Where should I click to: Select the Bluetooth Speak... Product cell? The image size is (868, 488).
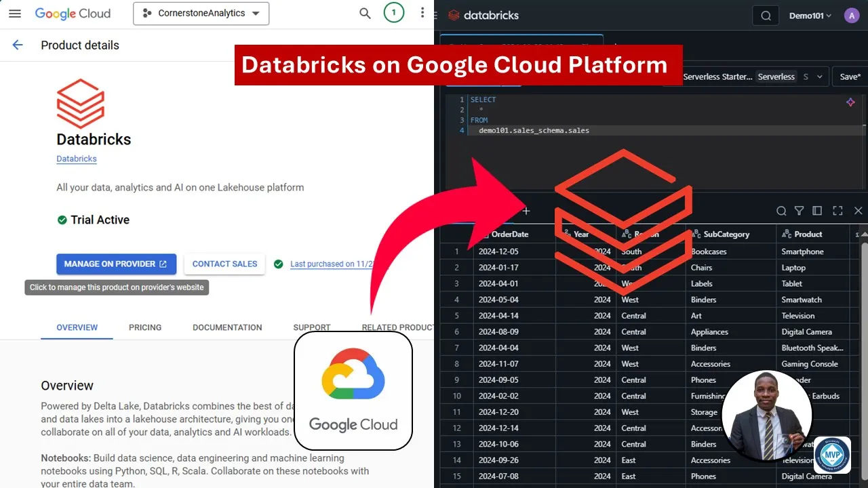click(813, 348)
